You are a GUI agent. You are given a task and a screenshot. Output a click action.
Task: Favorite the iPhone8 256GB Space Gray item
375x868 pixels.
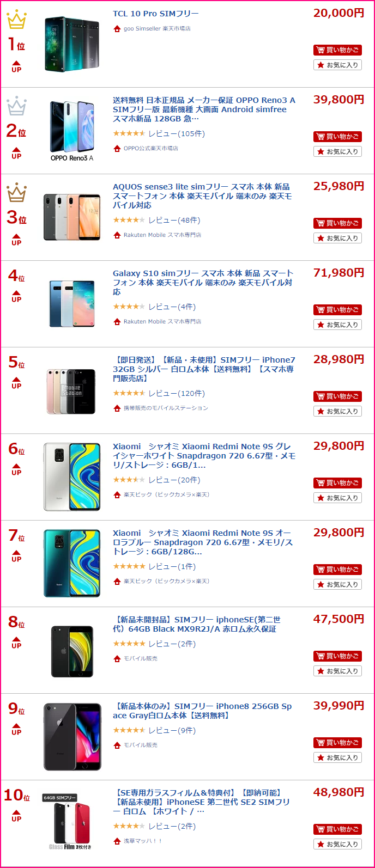pyautogui.click(x=338, y=757)
